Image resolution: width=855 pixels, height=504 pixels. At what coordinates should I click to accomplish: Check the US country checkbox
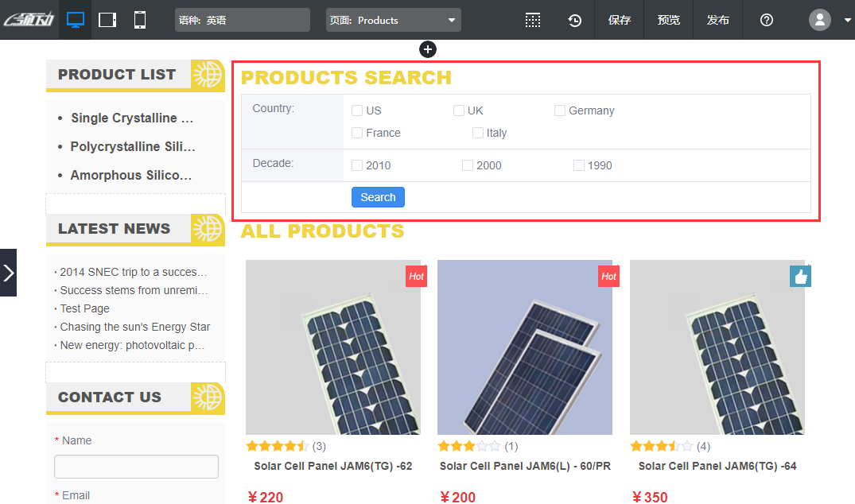tap(357, 110)
